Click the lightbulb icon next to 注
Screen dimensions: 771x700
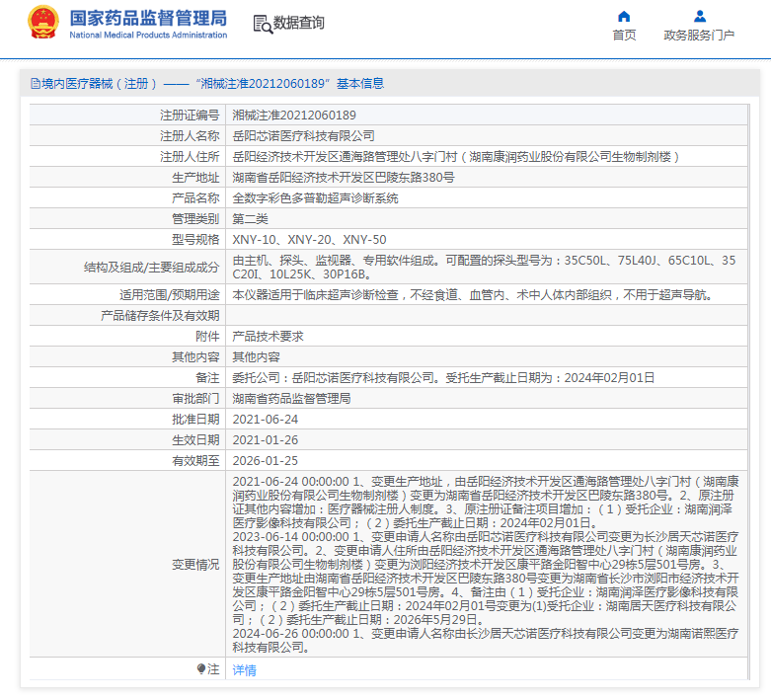(201, 669)
